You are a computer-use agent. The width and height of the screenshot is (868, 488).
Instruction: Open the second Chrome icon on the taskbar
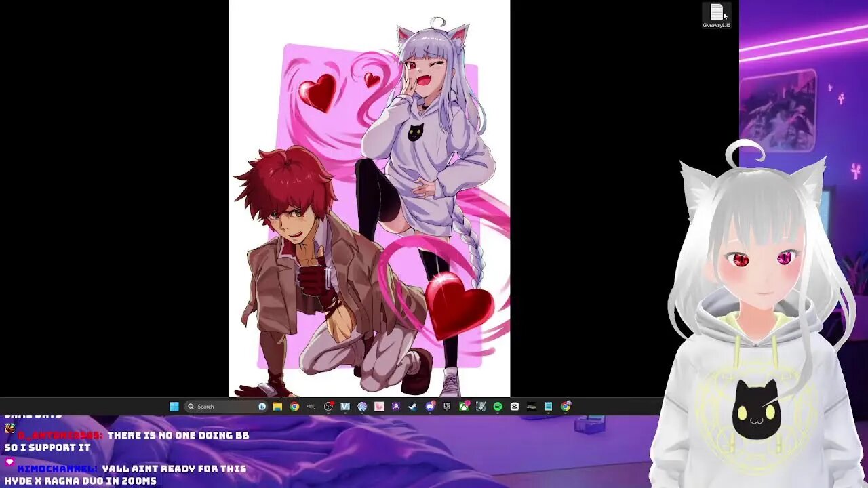566,407
